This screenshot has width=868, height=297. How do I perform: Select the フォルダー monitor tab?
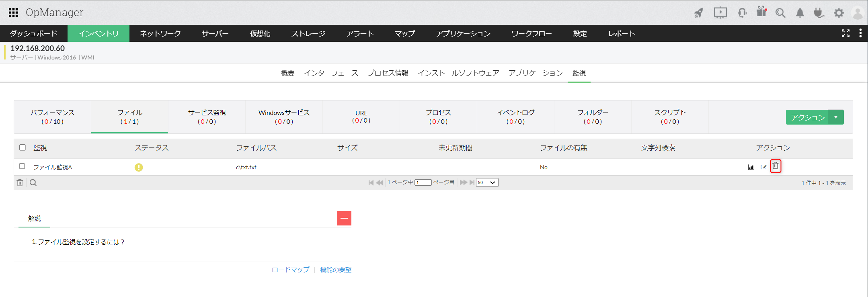(x=593, y=117)
